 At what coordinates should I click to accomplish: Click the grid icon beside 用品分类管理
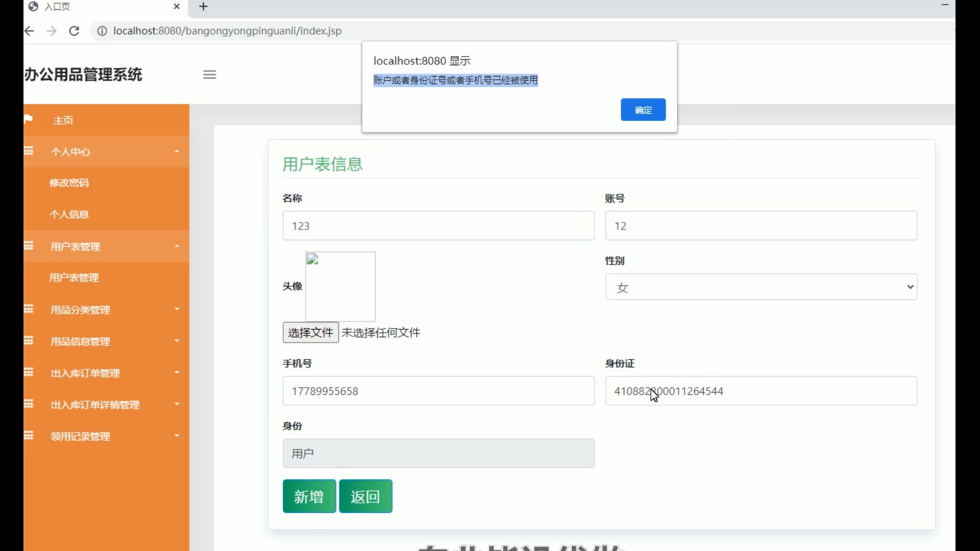click(x=29, y=309)
